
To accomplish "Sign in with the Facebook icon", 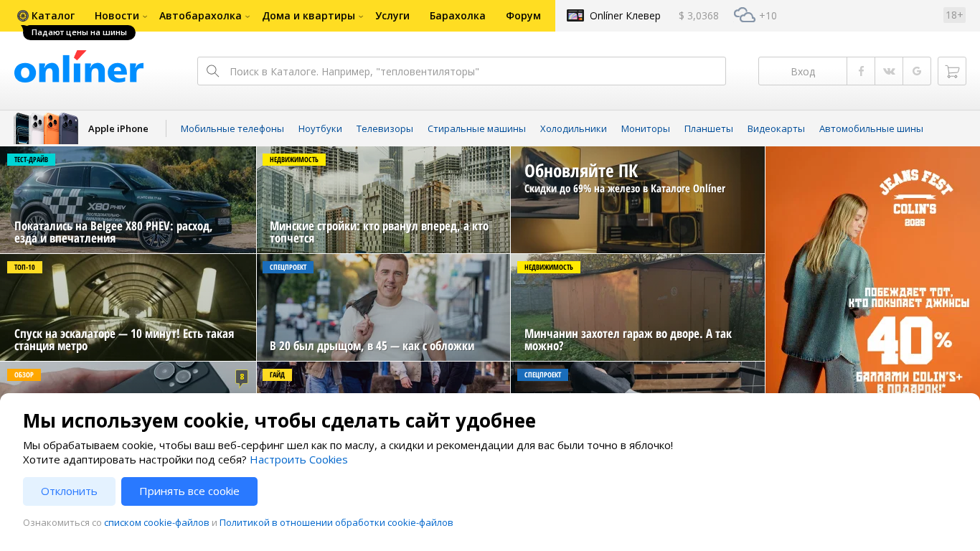I will click(861, 71).
